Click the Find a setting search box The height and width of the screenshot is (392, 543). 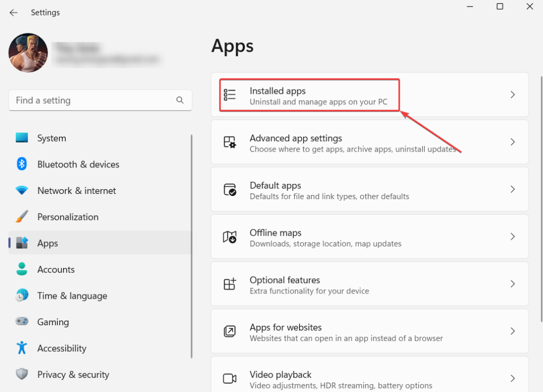pos(100,100)
